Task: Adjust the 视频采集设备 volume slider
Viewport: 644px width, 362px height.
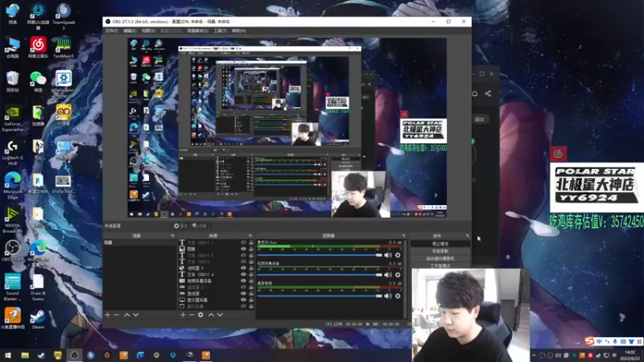Action: 320,275
